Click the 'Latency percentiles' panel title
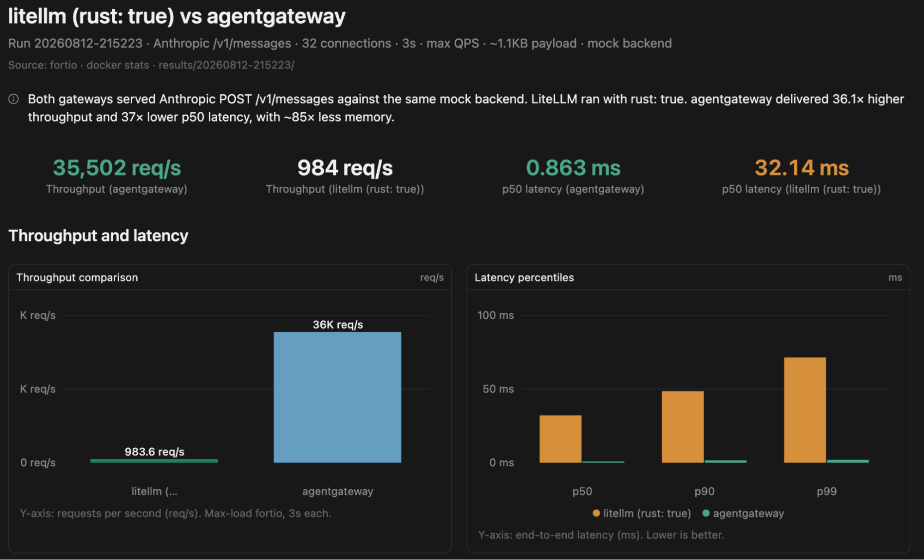 (x=524, y=277)
